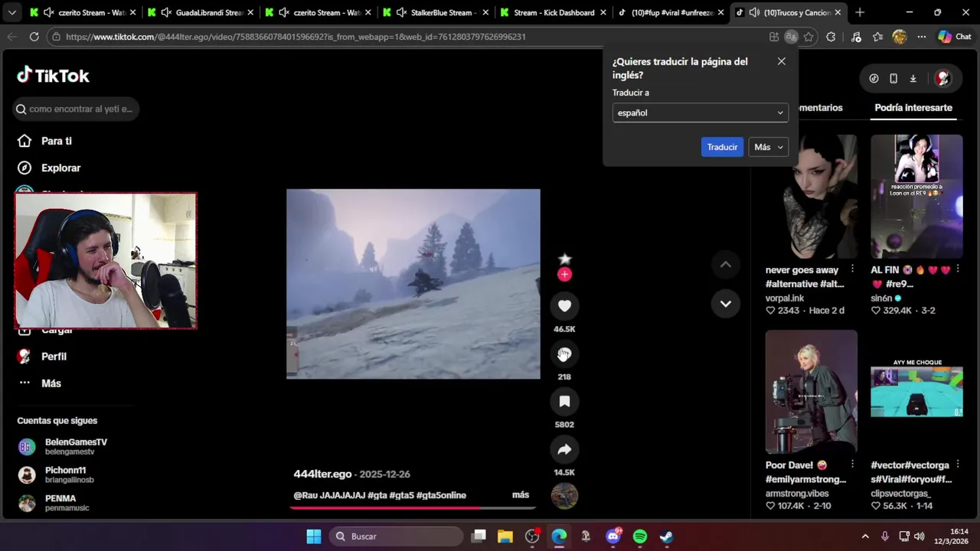The width and height of the screenshot is (980, 551).
Task: Click the vorpal.ink author name
Action: click(785, 298)
